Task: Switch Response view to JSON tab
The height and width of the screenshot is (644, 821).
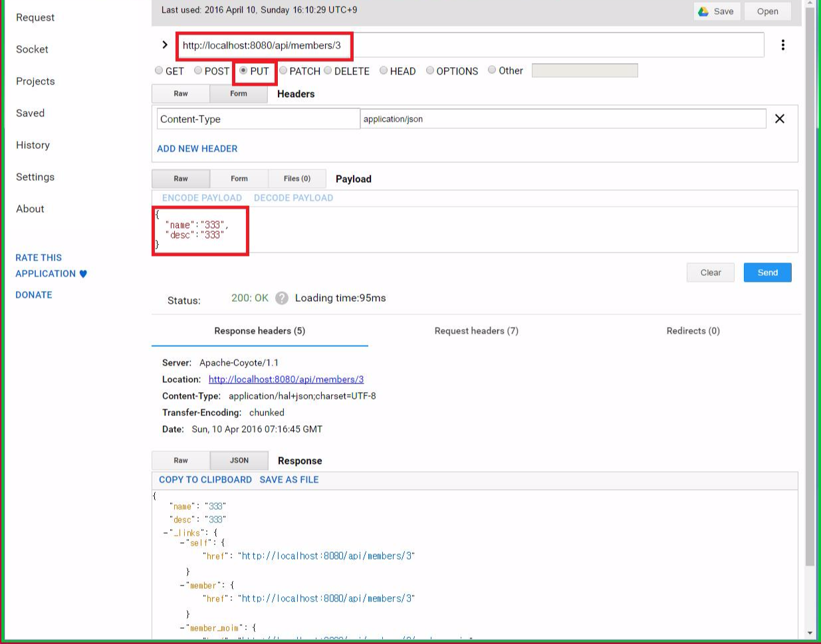Action: tap(239, 461)
